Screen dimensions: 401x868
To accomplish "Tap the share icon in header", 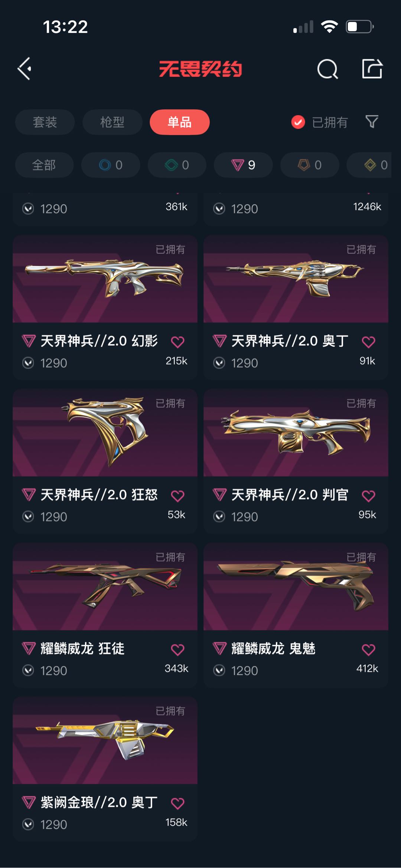I will (372, 69).
